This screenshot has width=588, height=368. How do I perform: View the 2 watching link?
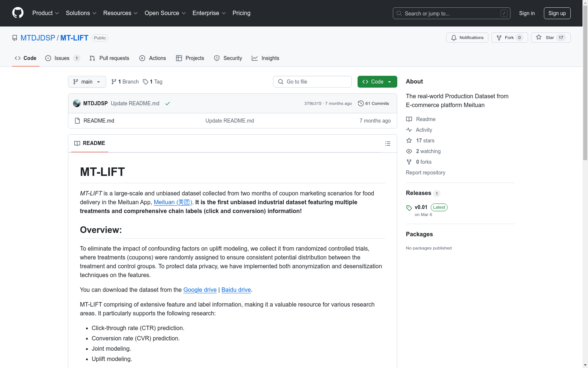[x=423, y=151]
